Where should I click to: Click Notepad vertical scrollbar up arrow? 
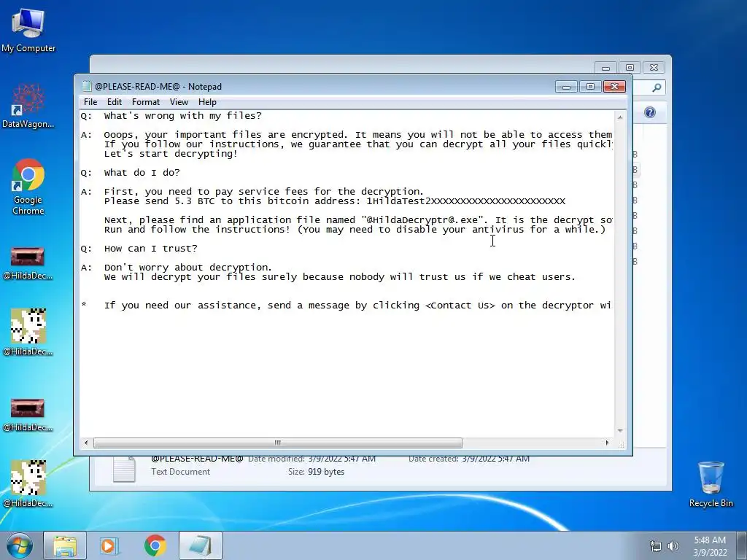point(620,117)
